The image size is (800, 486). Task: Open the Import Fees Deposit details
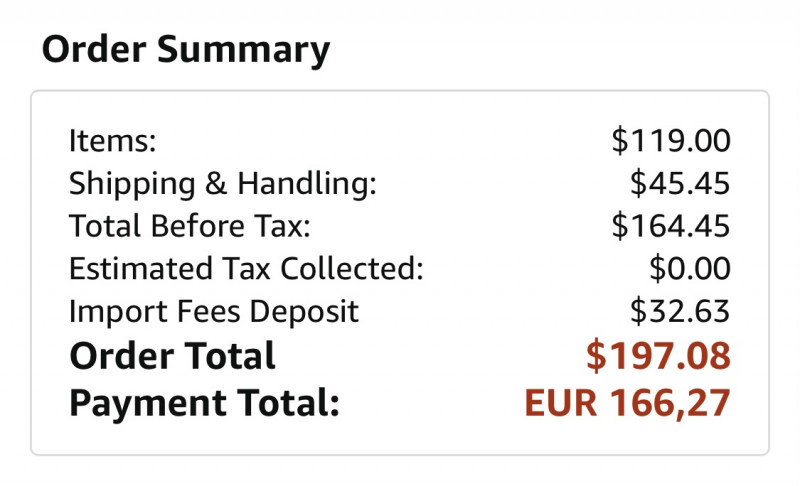214,312
